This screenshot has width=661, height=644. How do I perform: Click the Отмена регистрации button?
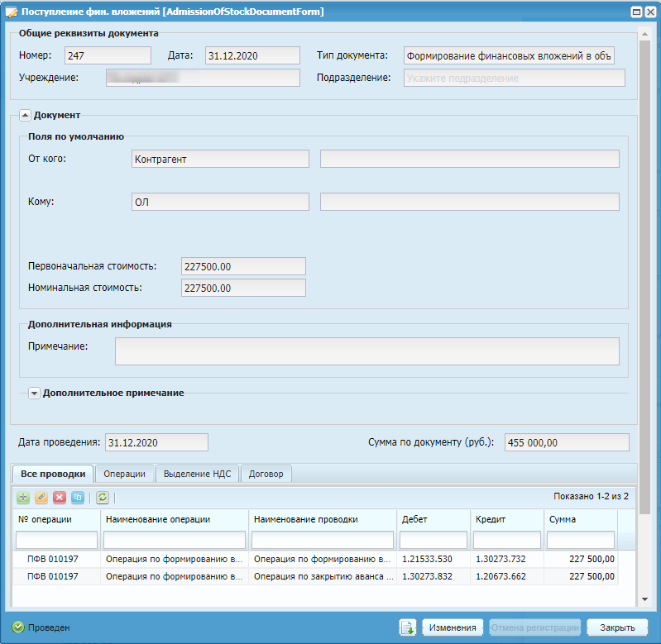point(535,627)
